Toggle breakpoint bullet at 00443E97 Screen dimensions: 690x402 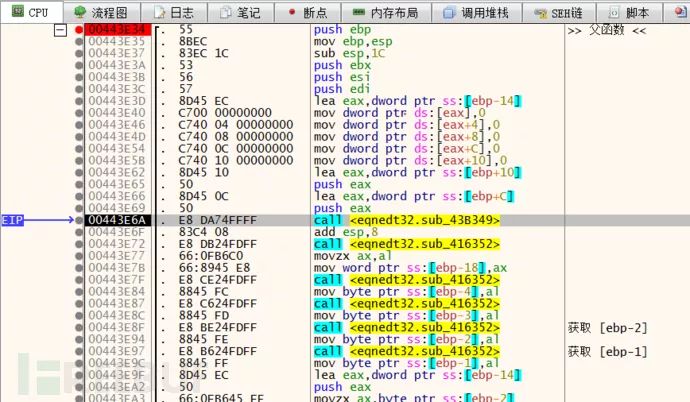[79, 351]
